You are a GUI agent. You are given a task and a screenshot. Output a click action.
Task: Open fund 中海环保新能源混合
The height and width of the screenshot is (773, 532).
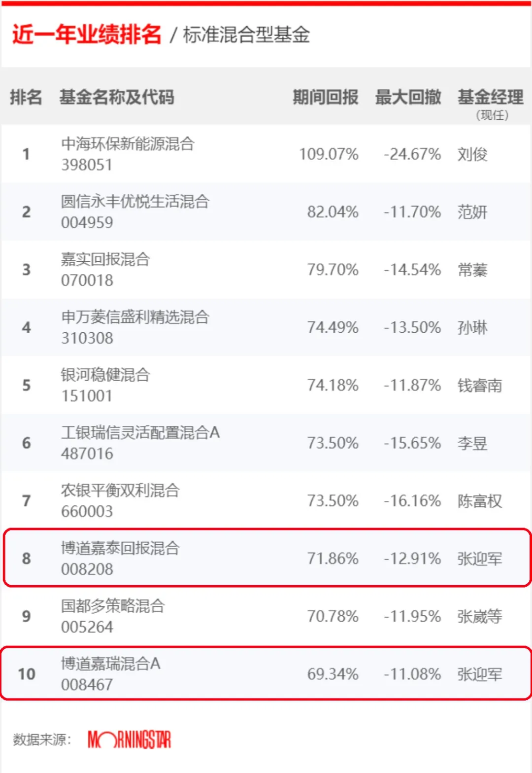(128, 144)
